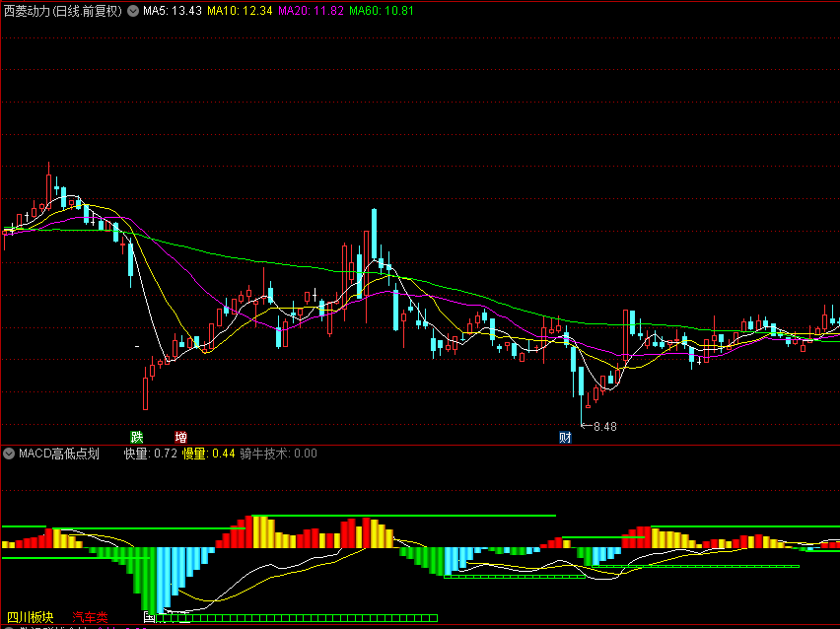Open the partially visible bottom panel dropdown
Viewport: 840px width, 629px height.
(9, 627)
